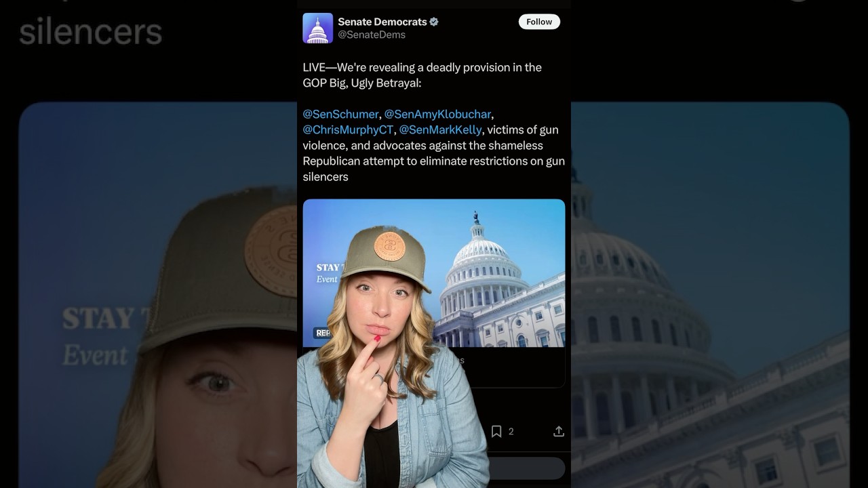Click the REP badge on the video thumbnail
The height and width of the screenshot is (488, 868).
[x=323, y=333]
